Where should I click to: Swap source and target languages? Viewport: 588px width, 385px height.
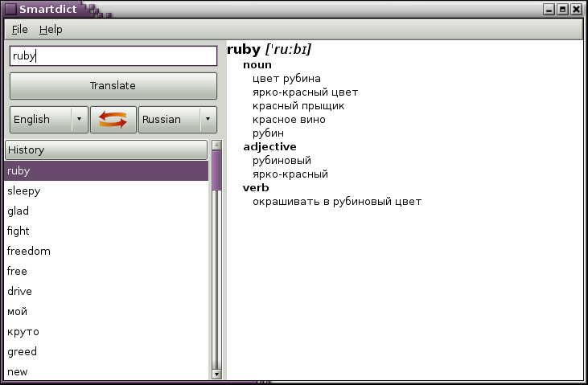tap(113, 120)
